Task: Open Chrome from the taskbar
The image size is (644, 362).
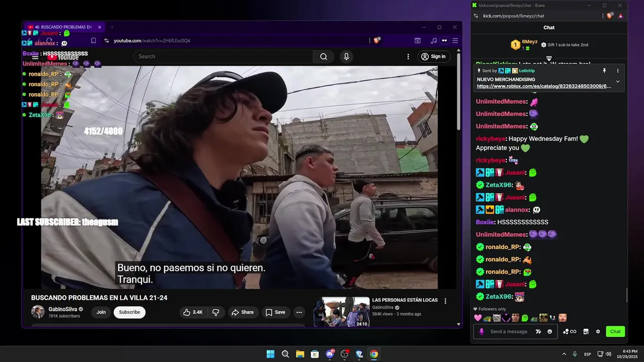Action: coord(374,354)
